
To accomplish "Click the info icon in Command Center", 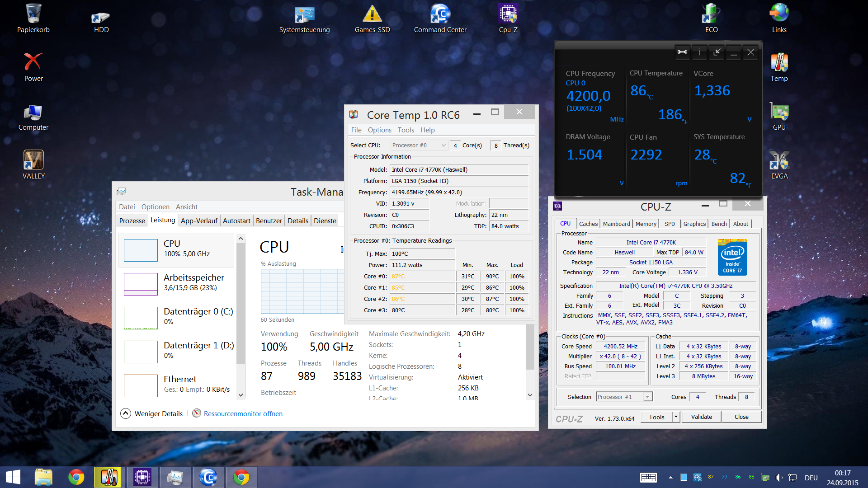I will [699, 52].
